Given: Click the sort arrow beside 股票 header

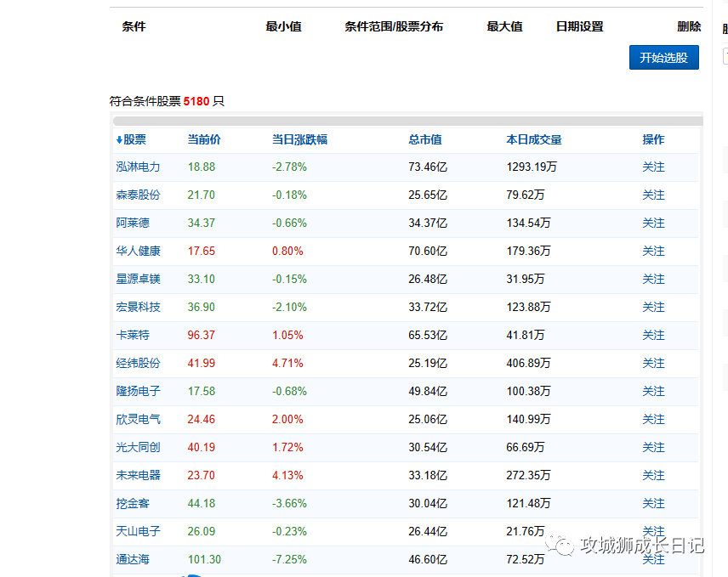Looking at the screenshot, I should [119, 140].
